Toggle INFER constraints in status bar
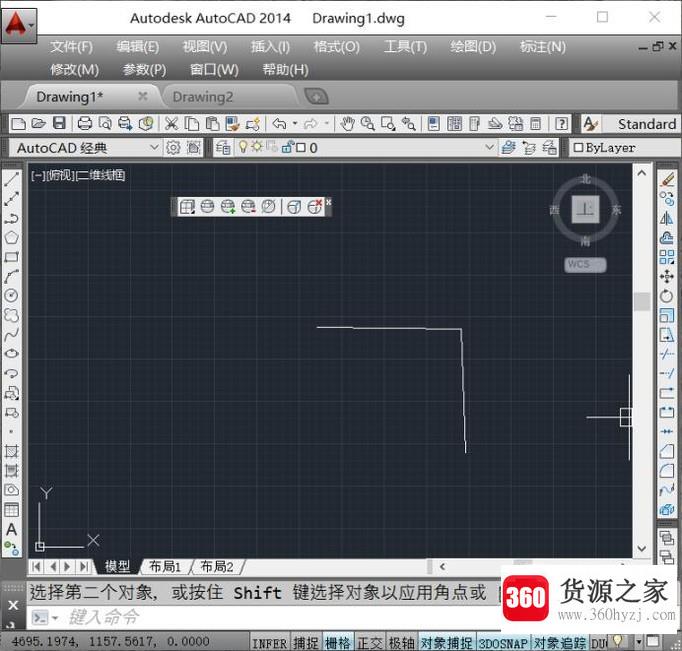 [270, 643]
